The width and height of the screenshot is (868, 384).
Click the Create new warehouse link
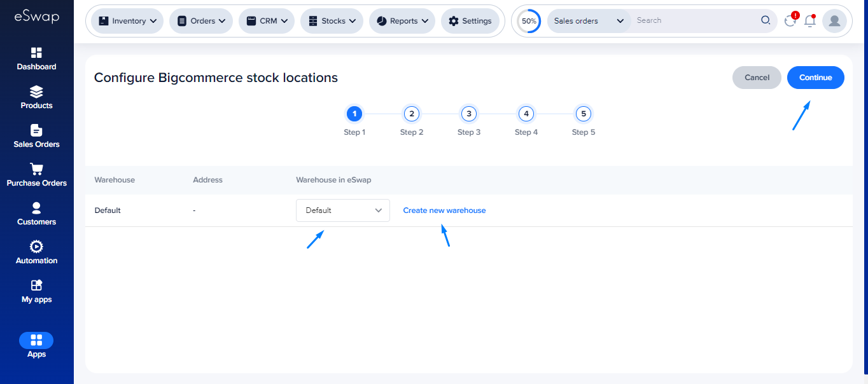coord(444,210)
